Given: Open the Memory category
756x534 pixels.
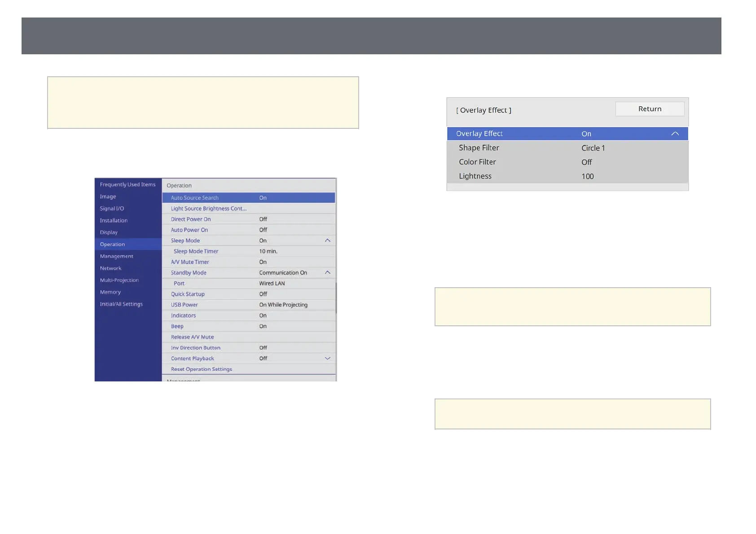Looking at the screenshot, I should [x=128, y=292].
